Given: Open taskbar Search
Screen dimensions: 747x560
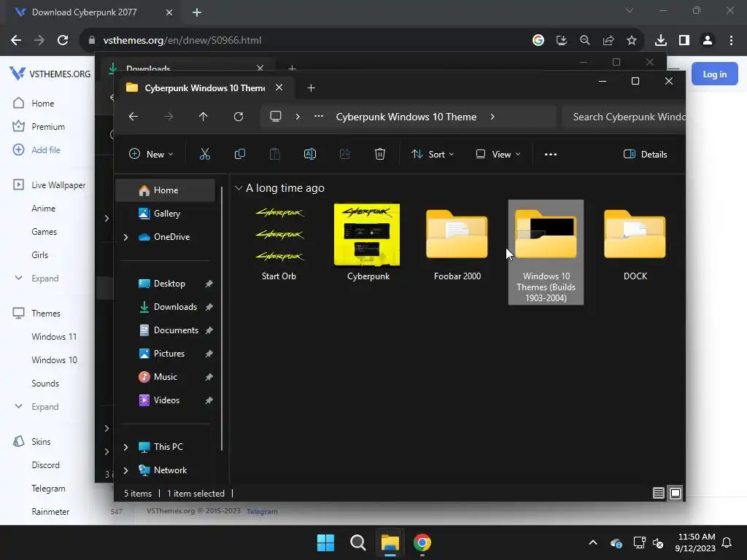Looking at the screenshot, I should [x=357, y=542].
